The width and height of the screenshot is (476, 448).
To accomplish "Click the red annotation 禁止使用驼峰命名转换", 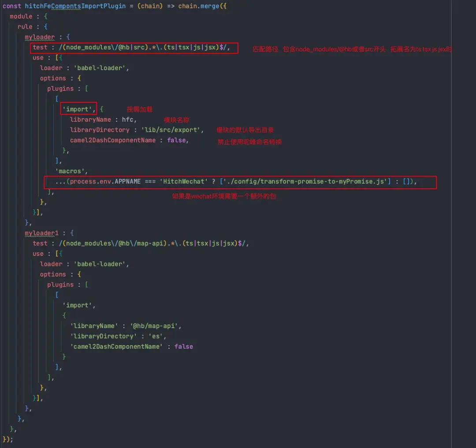I will (x=249, y=142).
